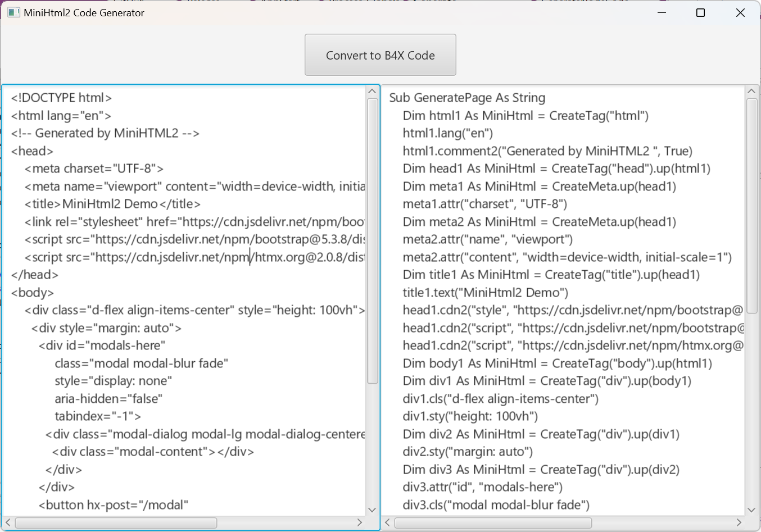Place cursor on the DOCTYPE html line
The height and width of the screenshot is (532, 761).
coord(62,98)
